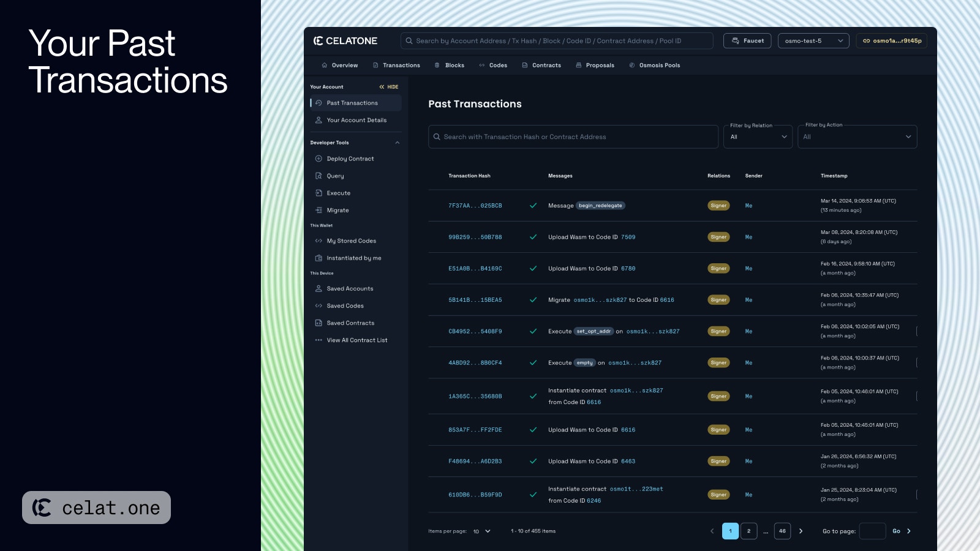
Task: Select page 1 button
Action: click(x=730, y=531)
